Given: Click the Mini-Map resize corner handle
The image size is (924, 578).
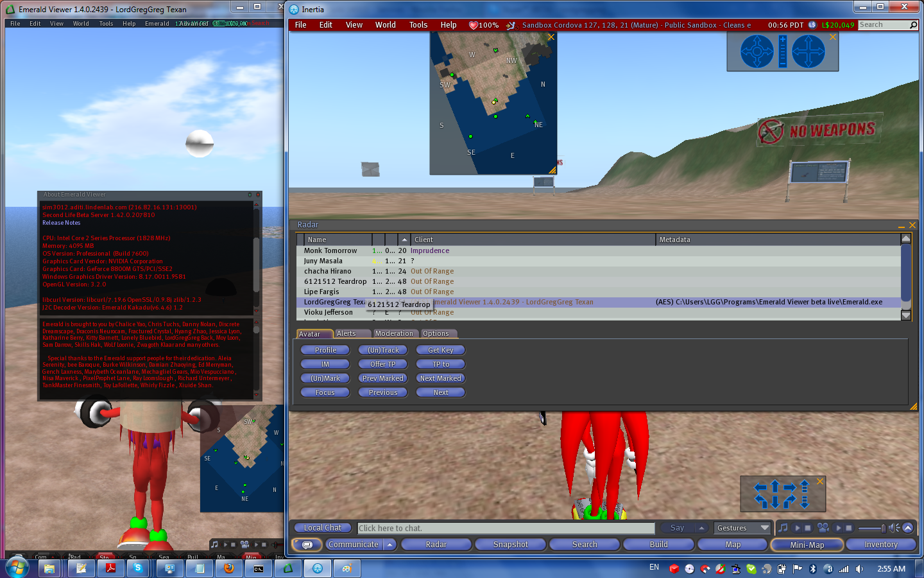Looking at the screenshot, I should [552, 170].
